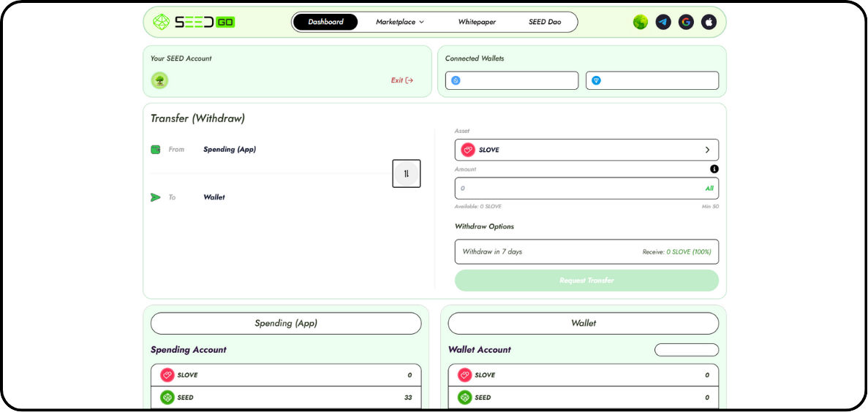Click the SEED GO logo
This screenshot has width=868, height=412.
[x=194, y=22]
